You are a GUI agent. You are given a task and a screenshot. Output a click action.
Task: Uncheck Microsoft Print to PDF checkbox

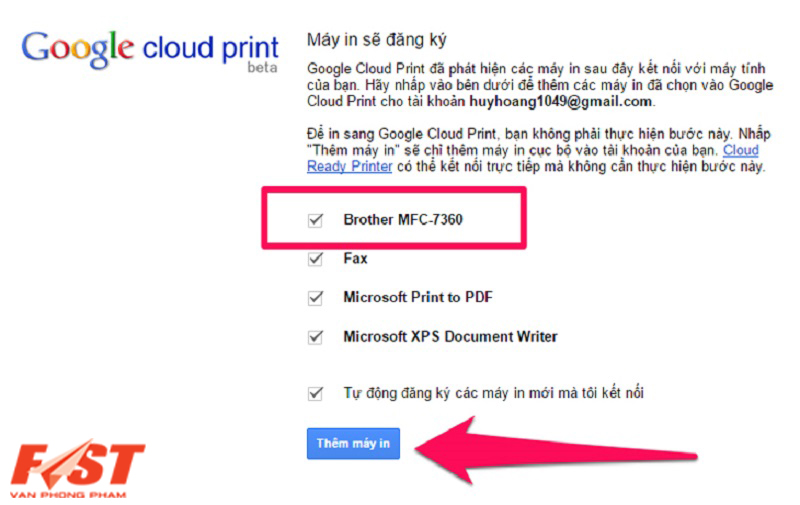pos(315,298)
